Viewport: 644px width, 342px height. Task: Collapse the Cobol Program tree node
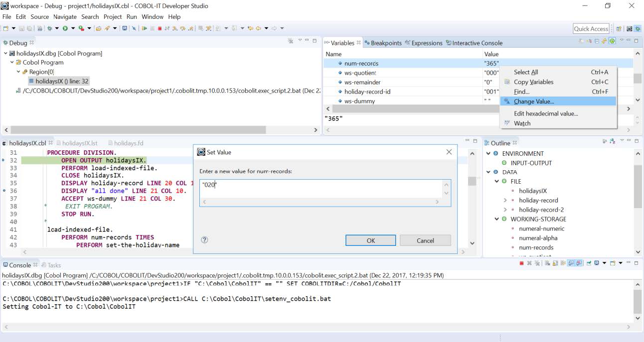[11, 62]
